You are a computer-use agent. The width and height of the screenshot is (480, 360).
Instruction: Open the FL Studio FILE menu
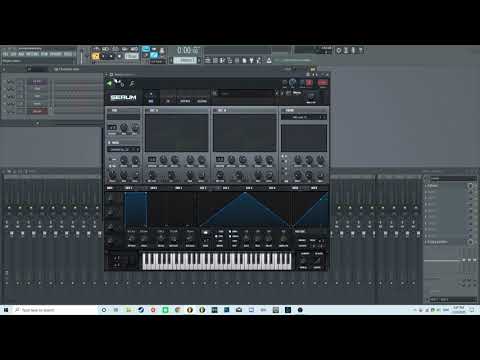[x=5, y=54]
